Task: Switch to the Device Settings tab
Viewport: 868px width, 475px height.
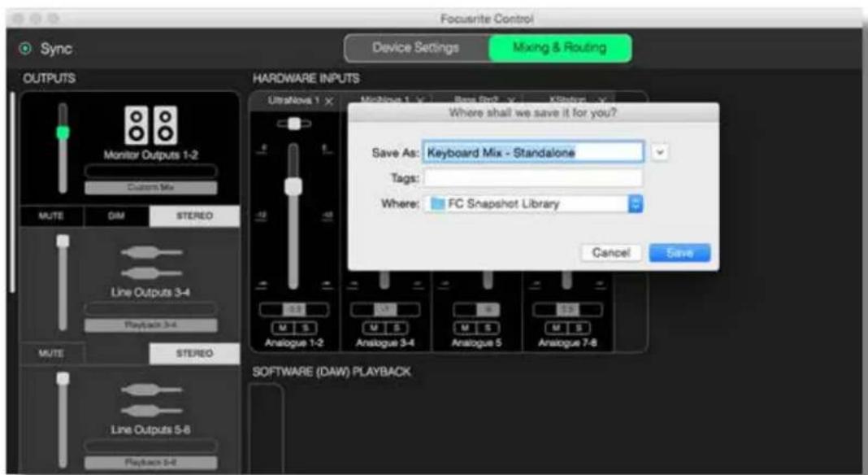Action: pos(416,48)
